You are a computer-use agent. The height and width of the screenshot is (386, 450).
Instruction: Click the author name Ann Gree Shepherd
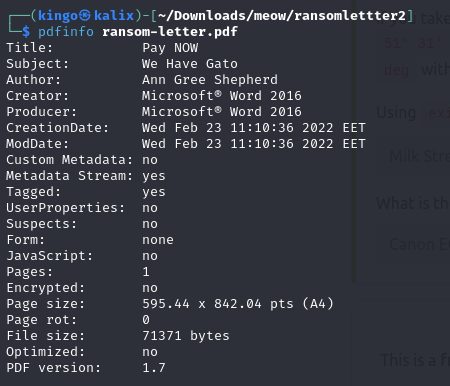(210, 80)
